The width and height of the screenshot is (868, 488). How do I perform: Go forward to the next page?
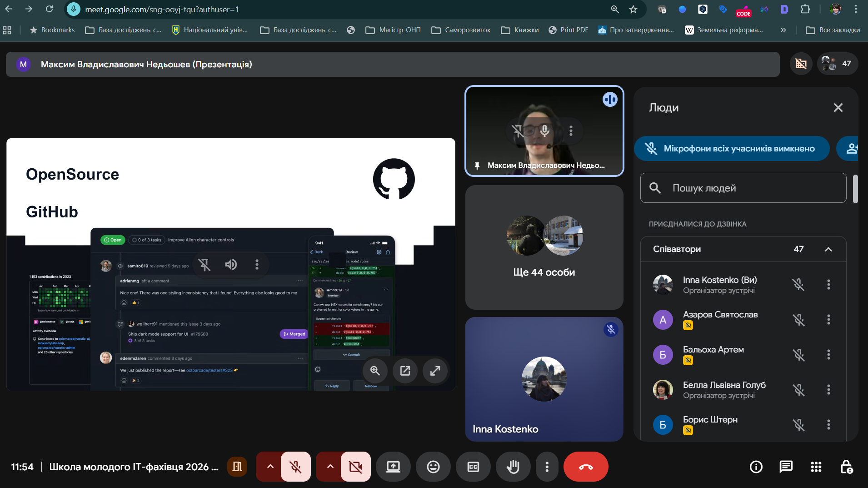pos(29,9)
